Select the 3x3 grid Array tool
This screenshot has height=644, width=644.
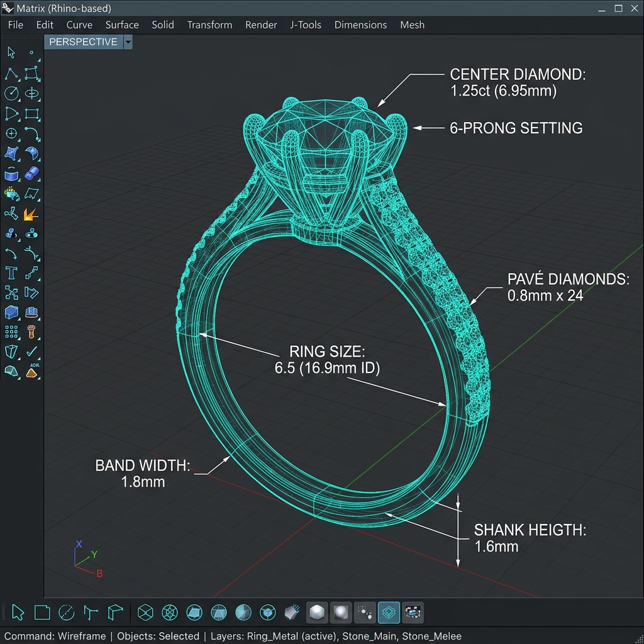[11, 332]
